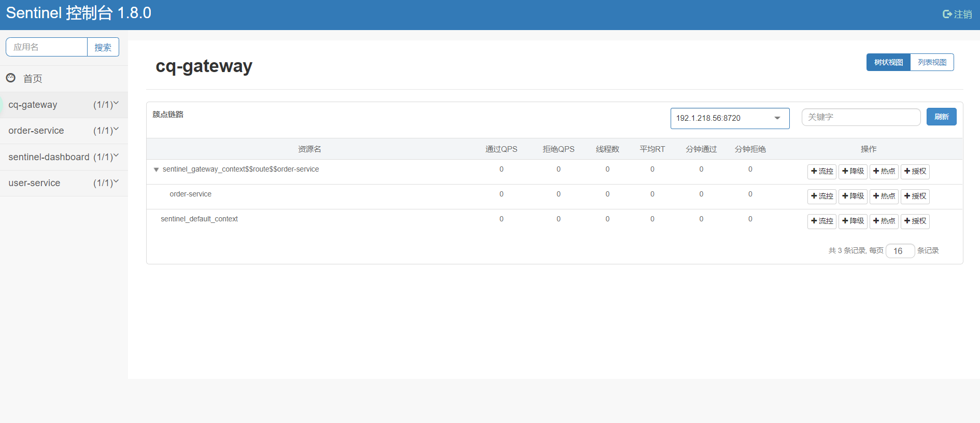Click the records-per-page field showing 16
Screen dimensions: 980x423
point(900,251)
